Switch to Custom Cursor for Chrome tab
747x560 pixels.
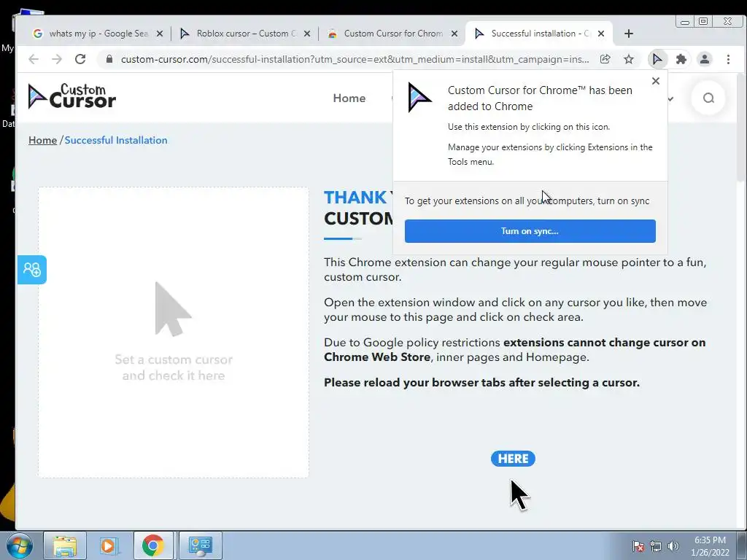coord(392,34)
